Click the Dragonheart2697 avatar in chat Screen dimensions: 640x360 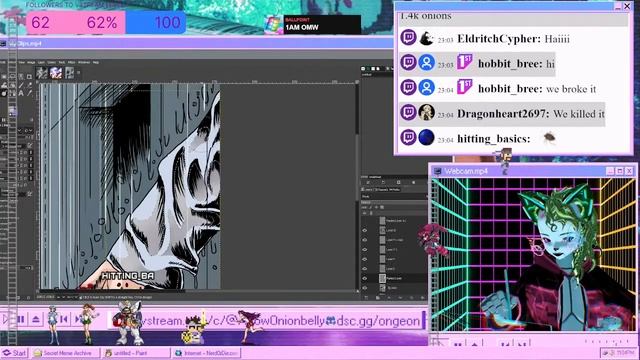click(x=426, y=112)
